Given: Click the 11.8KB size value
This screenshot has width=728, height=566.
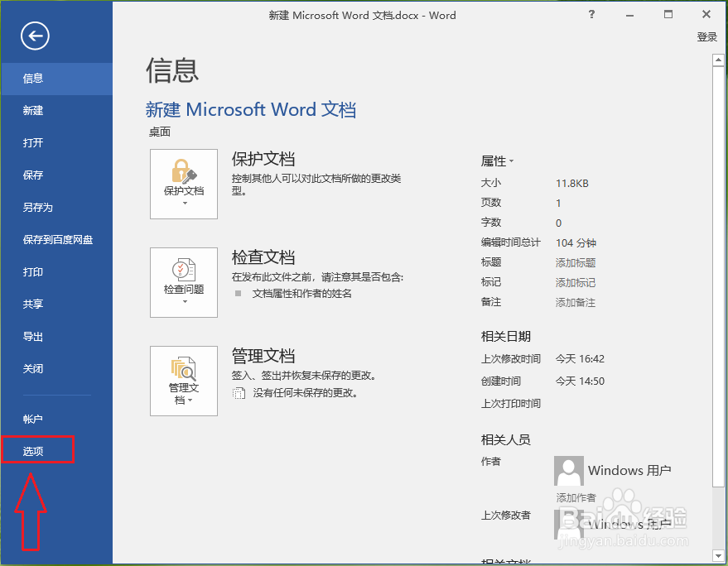Looking at the screenshot, I should click(572, 183).
